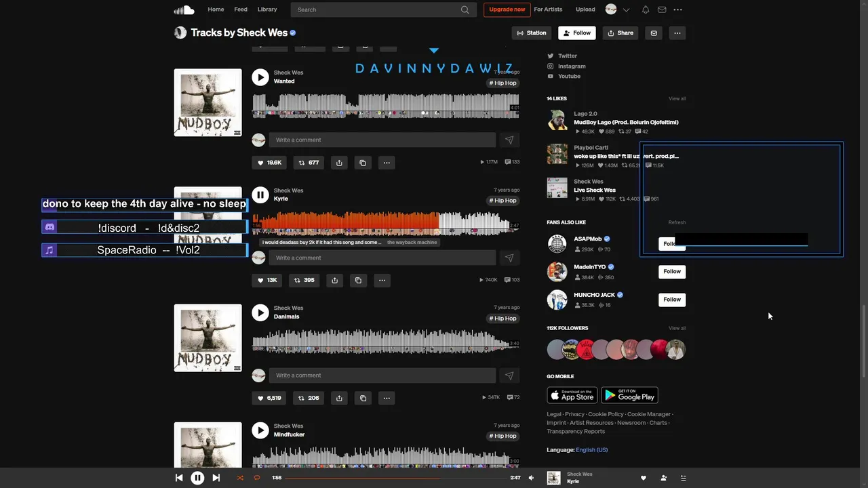
Task: Share the Wanted track
Action: pyautogui.click(x=339, y=163)
